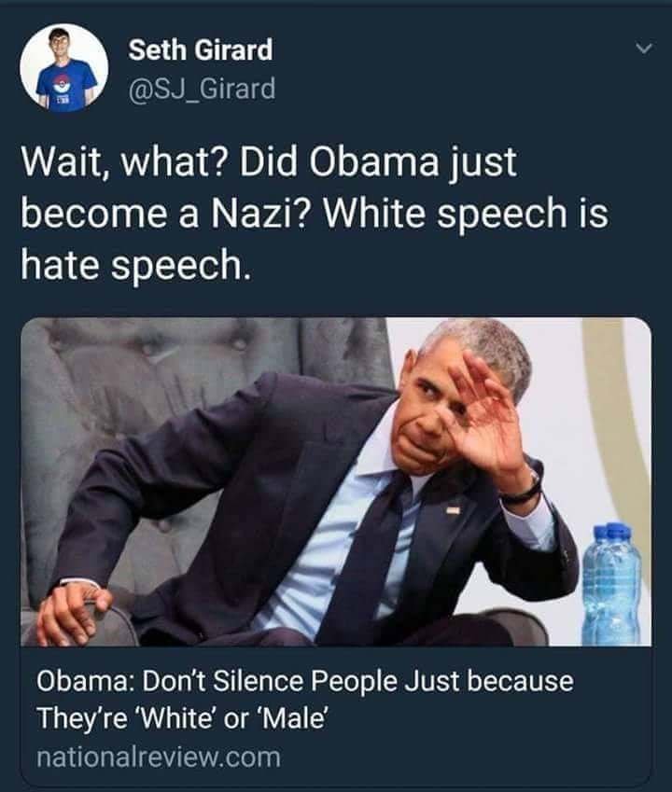Open Seth Girard's profile picture
This screenshot has height=792, width=672.
click(64, 68)
